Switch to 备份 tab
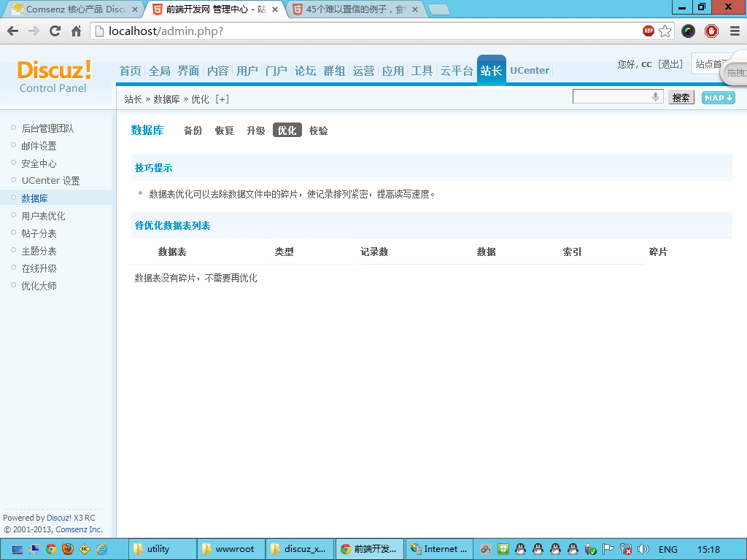The width and height of the screenshot is (747, 560). coord(193,131)
